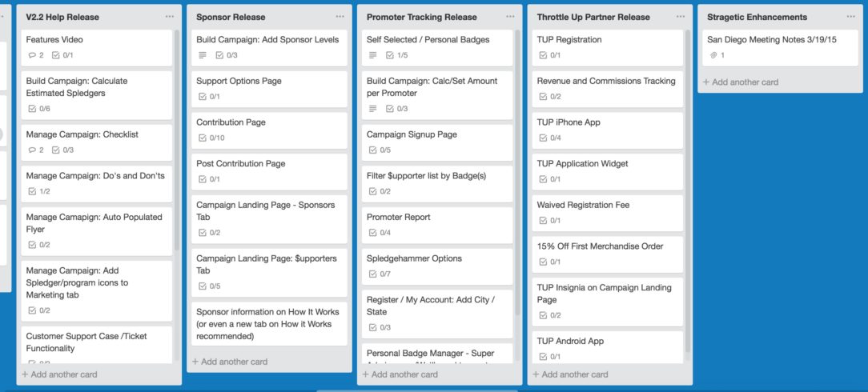Click checklist badge on Promoter Report card
868x392 pixels.
380,233
